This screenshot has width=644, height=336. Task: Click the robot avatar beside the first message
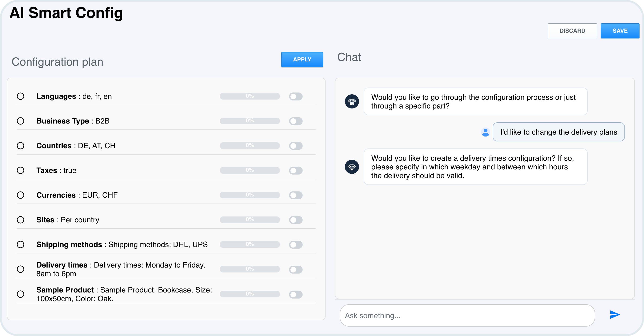[352, 101]
